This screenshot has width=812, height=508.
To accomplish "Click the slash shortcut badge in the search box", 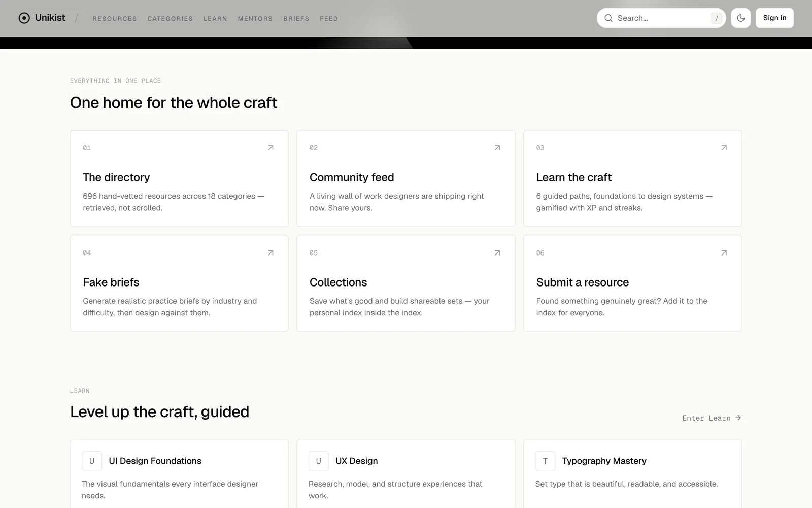I will click(716, 18).
